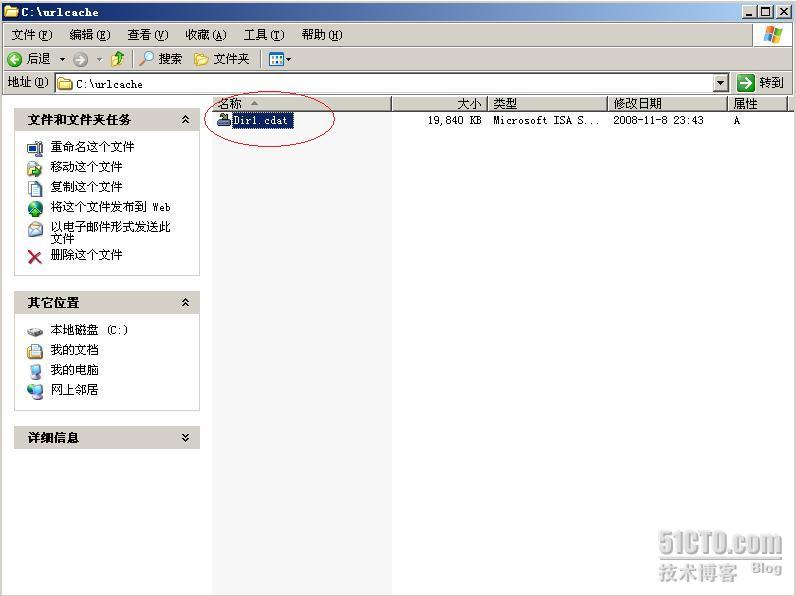
Task: Click the publish to Web globe icon
Action: [x=35, y=208]
